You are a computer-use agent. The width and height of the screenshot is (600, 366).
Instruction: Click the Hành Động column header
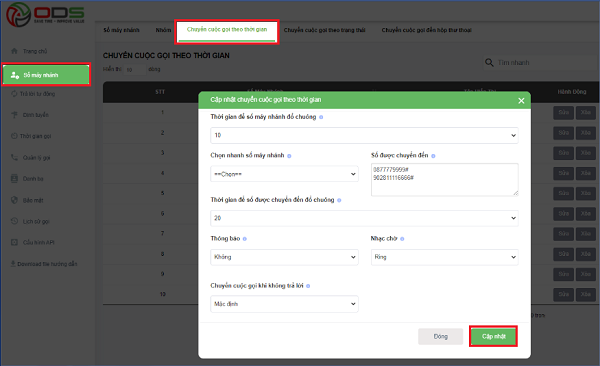(572, 92)
